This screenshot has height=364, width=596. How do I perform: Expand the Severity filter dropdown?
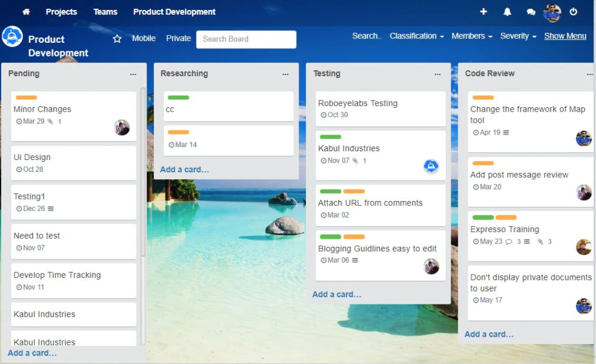pos(518,36)
